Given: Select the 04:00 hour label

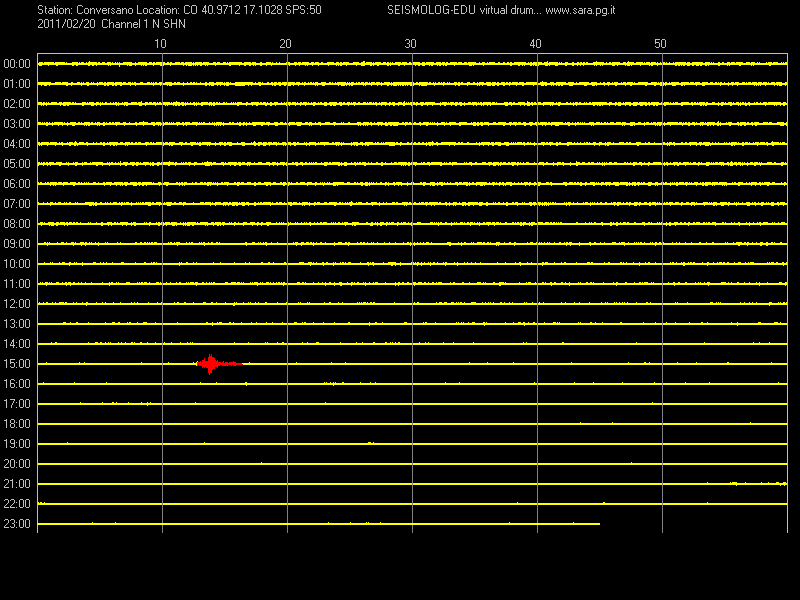Looking at the screenshot, I should click(17, 144).
